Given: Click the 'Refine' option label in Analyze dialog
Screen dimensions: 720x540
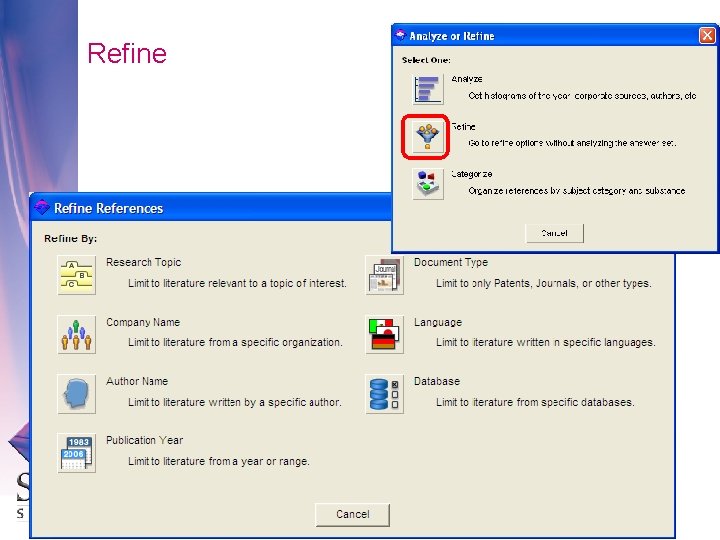Looking at the screenshot, I should coord(463,127).
